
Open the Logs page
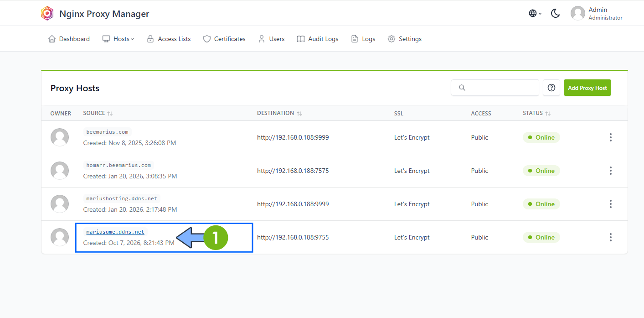363,39
